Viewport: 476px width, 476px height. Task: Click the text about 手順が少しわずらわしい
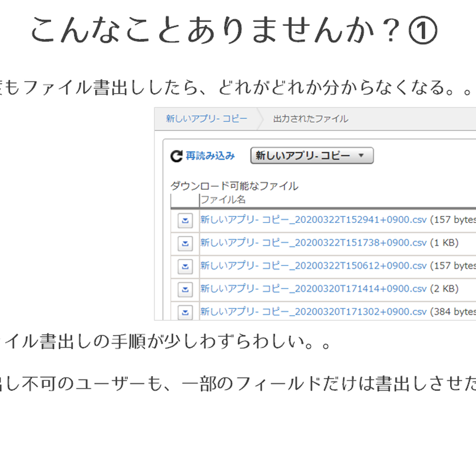166,341
